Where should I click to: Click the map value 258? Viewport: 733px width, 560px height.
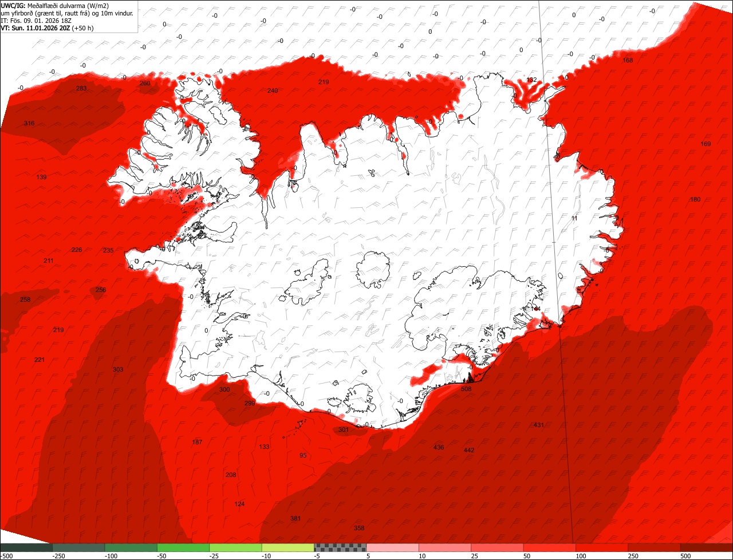tap(25, 299)
